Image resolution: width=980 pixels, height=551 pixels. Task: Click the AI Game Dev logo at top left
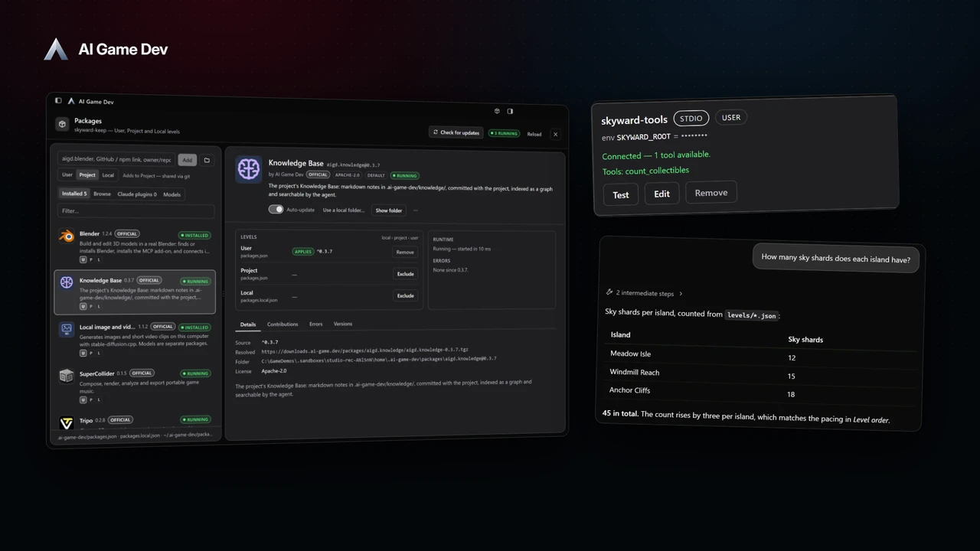56,49
